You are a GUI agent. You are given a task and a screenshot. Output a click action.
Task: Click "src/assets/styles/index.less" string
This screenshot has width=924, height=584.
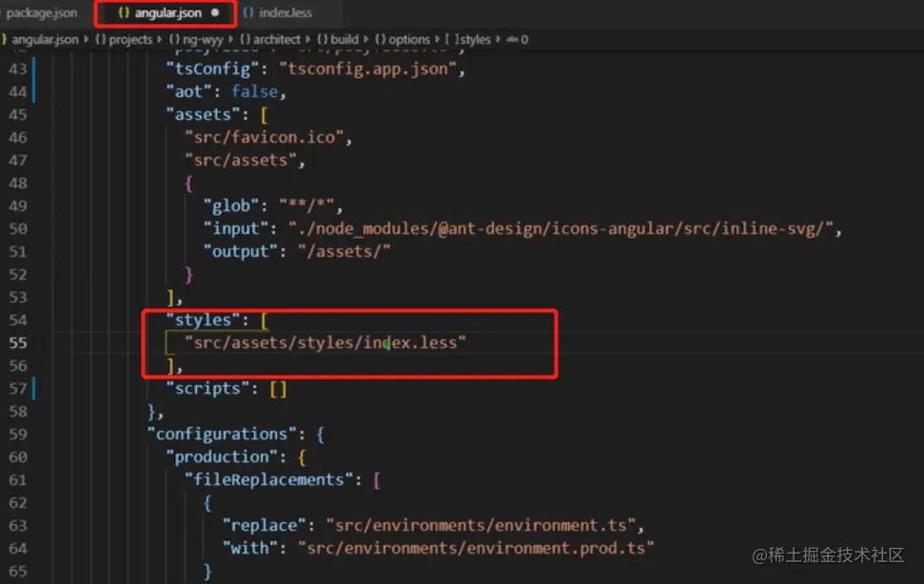325,342
